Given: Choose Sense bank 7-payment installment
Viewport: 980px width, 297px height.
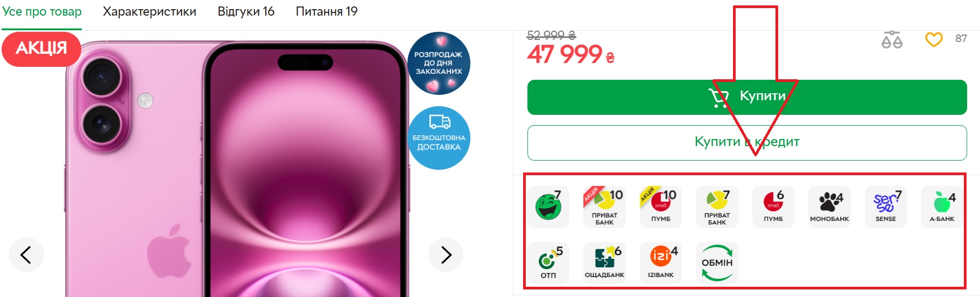Looking at the screenshot, I should pos(886,207).
